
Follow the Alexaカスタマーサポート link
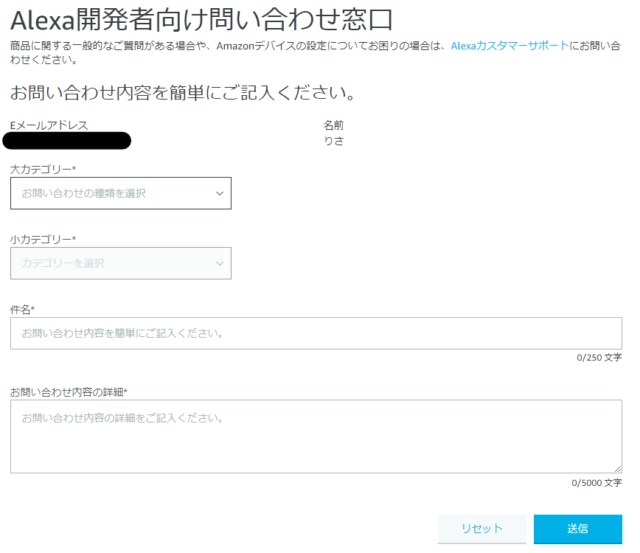tap(510, 46)
